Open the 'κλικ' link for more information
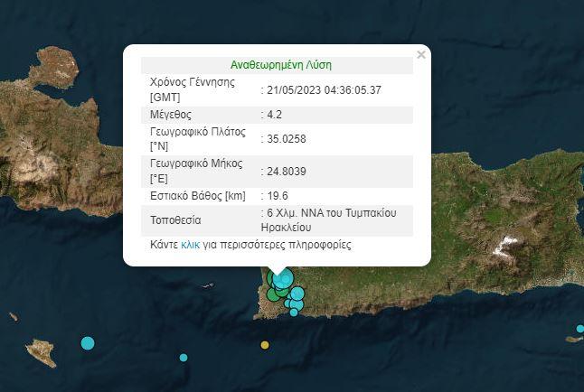Image resolution: width=584 pixels, height=392 pixels. coord(190,245)
